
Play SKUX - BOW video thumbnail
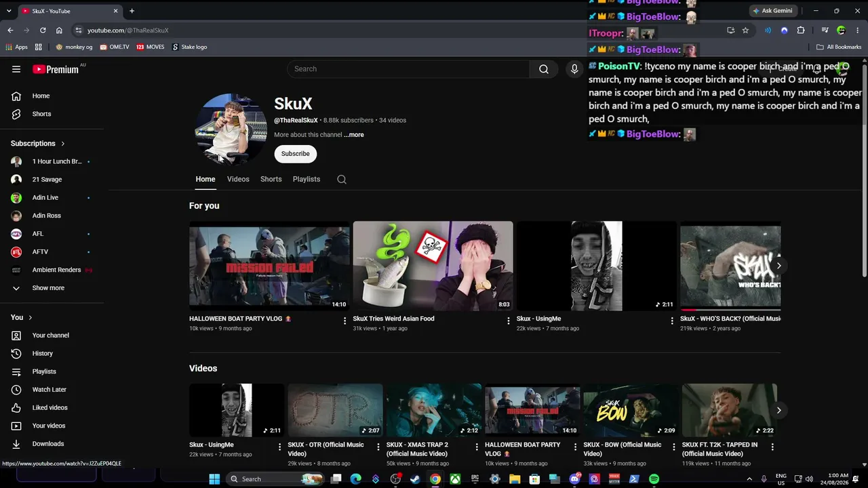(x=631, y=410)
